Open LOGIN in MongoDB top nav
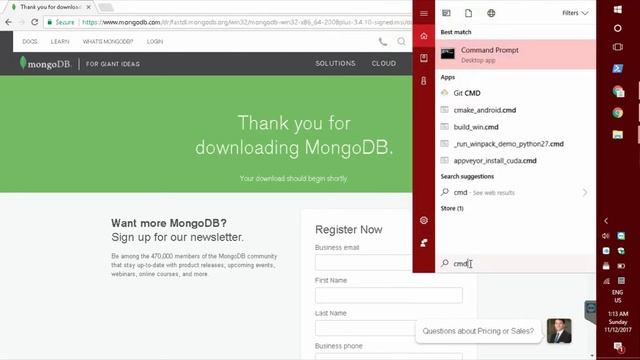This screenshot has height=360, width=640. (x=155, y=42)
